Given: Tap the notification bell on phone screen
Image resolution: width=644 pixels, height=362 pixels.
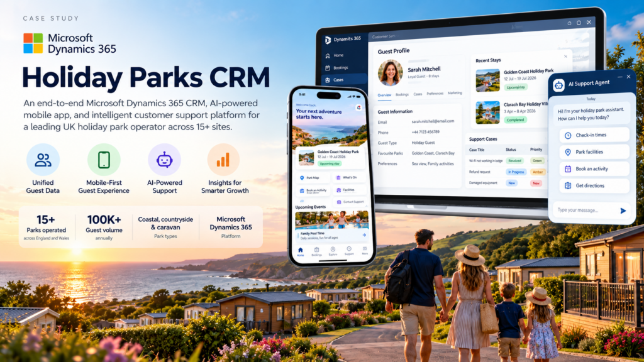Looking at the screenshot, I should (x=358, y=107).
